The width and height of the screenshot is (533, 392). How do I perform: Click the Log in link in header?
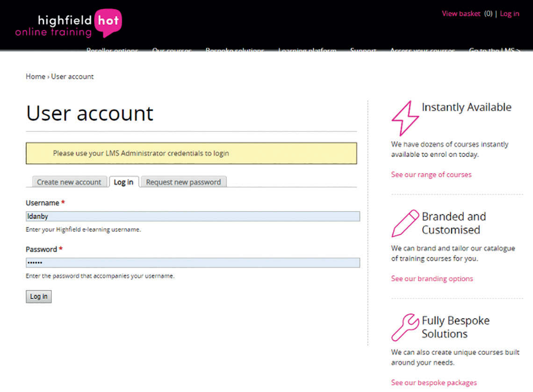pos(509,14)
